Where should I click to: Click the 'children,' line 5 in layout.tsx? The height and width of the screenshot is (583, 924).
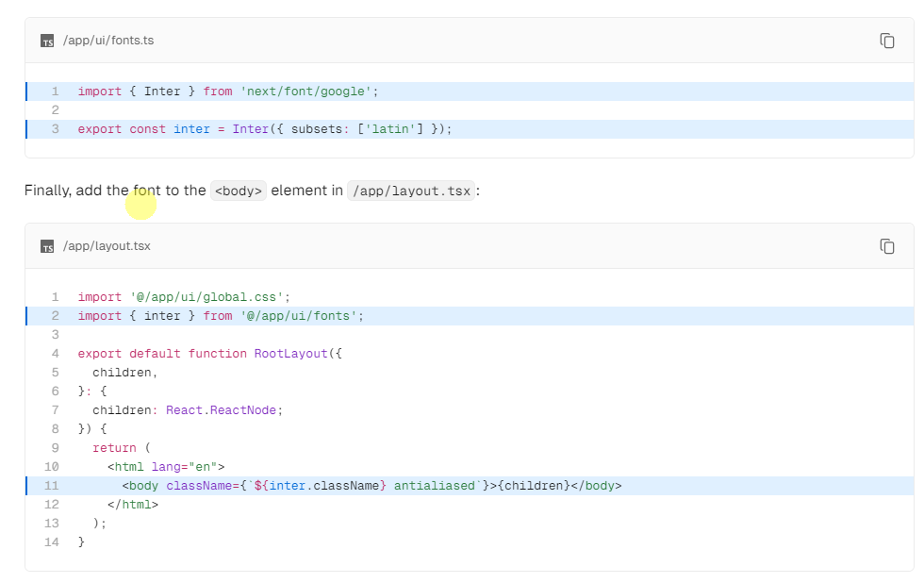[124, 373]
